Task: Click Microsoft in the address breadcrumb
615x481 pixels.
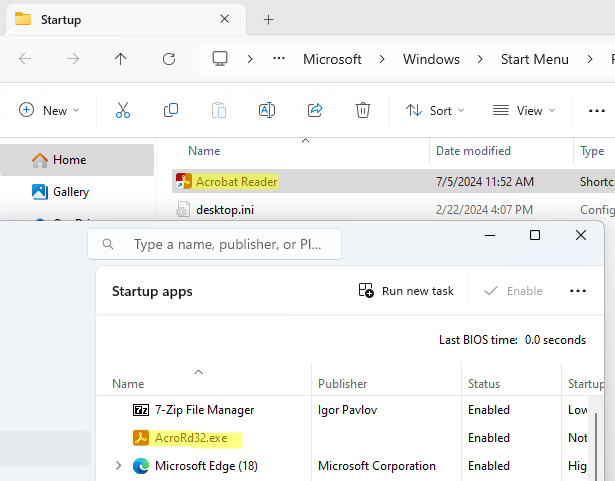Action: pyautogui.click(x=332, y=59)
